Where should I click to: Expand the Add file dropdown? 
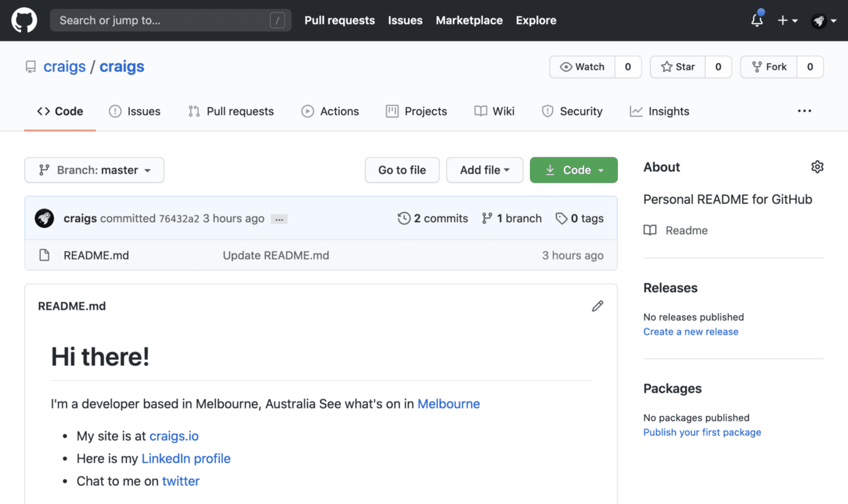click(485, 170)
